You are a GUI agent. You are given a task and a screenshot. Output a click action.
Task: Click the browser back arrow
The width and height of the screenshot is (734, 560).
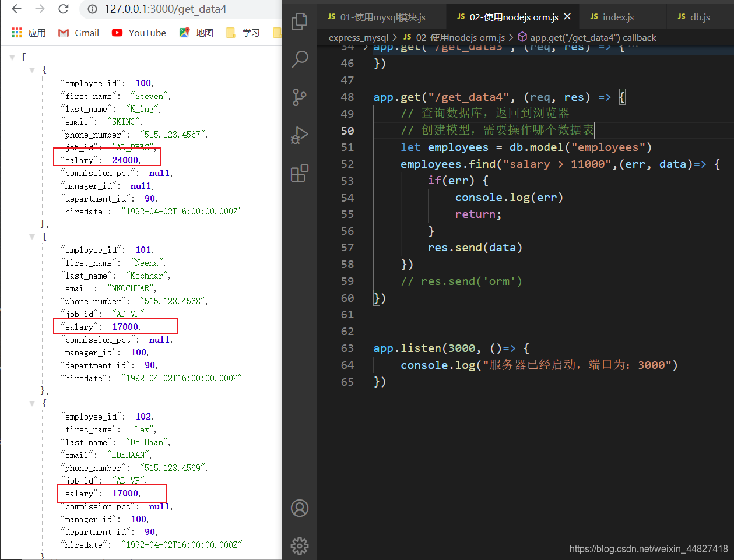16,9
